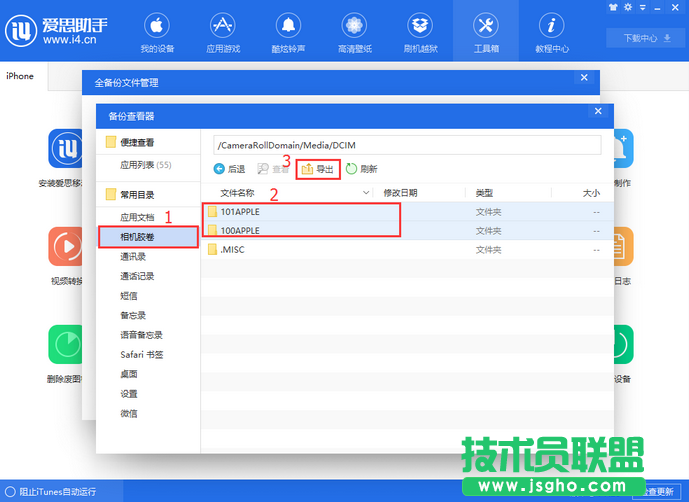This screenshot has width=689, height=502.
Task: Toggle Block iTunes auto-run option
Action: [51, 491]
